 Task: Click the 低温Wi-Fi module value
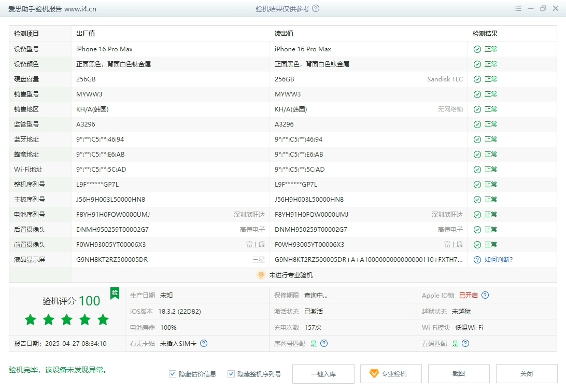pos(469,327)
